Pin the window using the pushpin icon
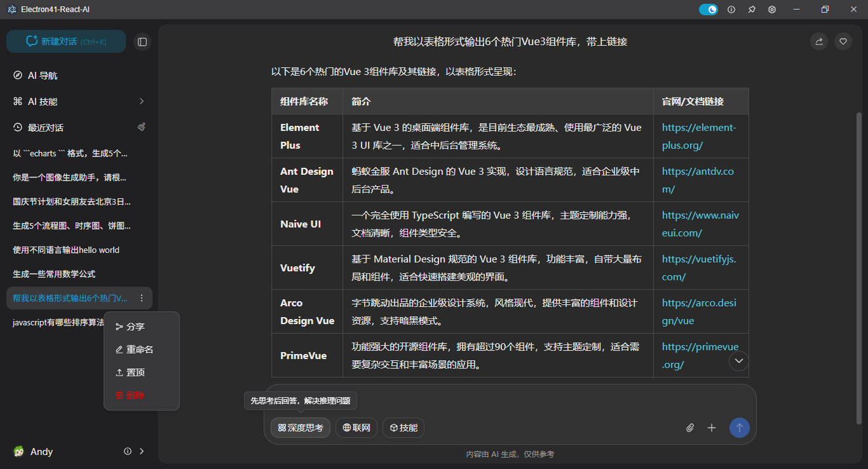 point(752,10)
